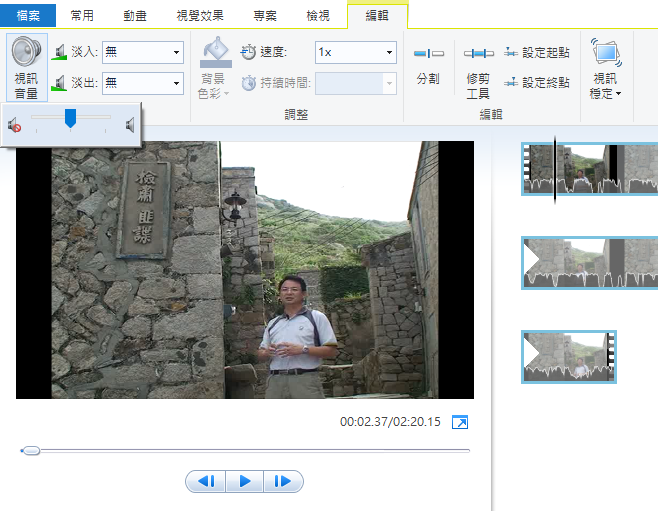The image size is (658, 511).
Task: Switch to the 常用 tab
Action: pos(82,16)
